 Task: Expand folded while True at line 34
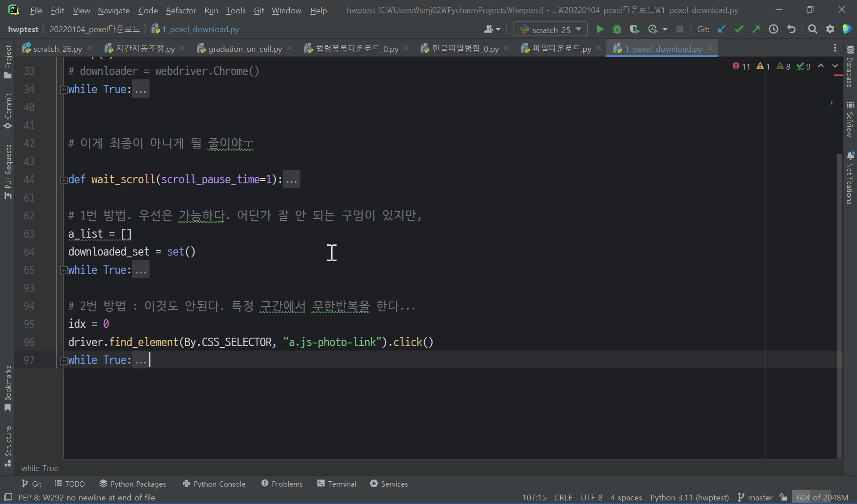(x=64, y=90)
